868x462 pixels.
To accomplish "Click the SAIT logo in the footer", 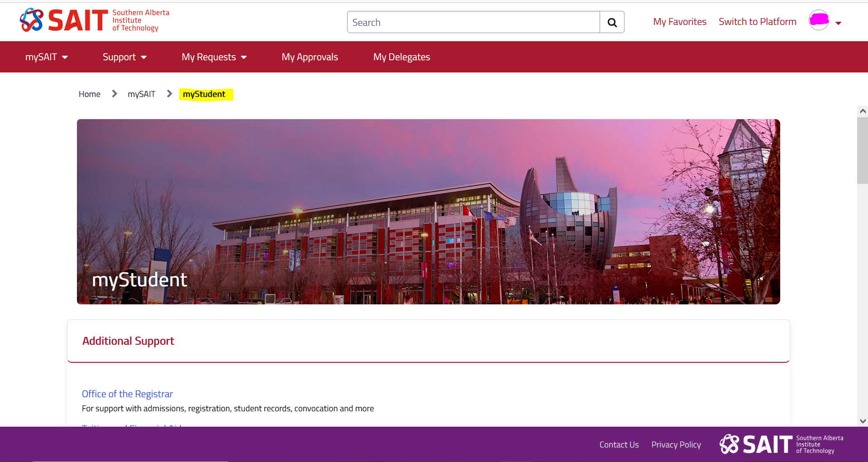I will click(782, 444).
